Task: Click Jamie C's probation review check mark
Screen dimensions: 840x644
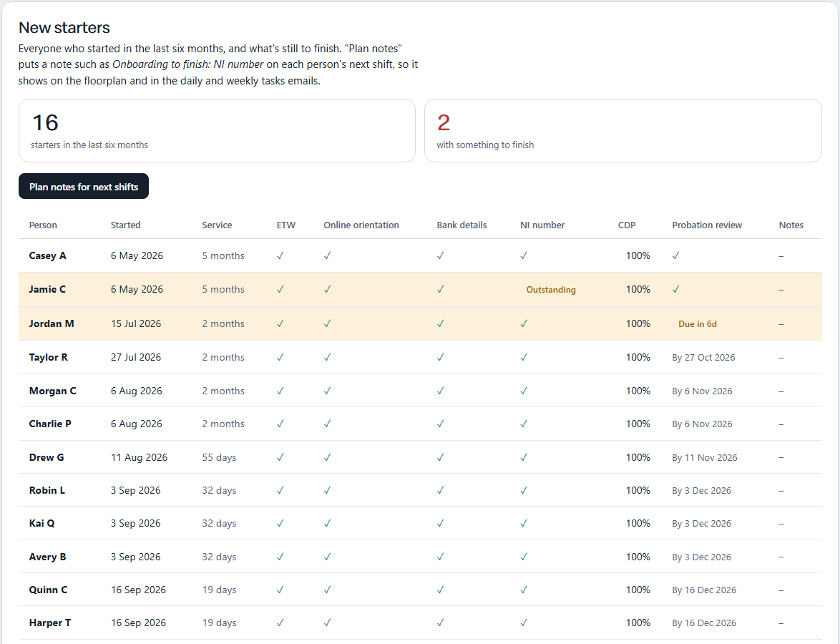Action: pos(676,289)
